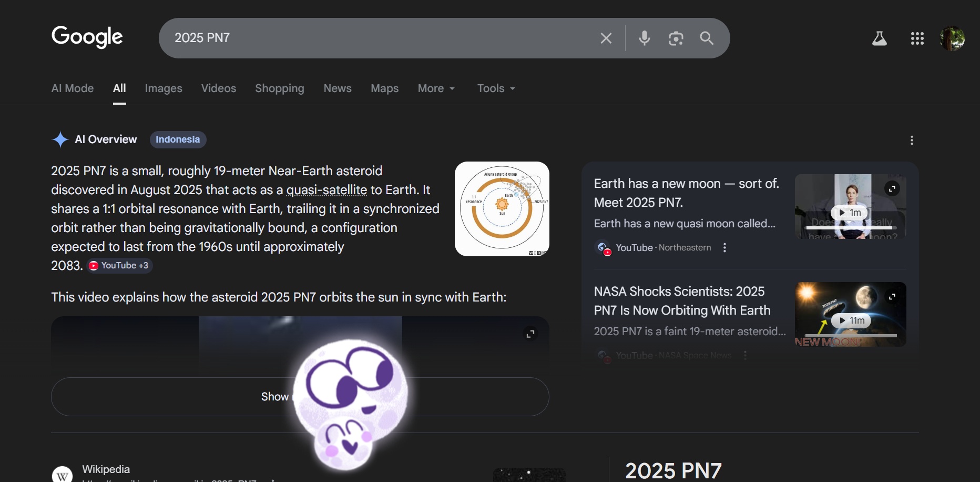Open the Google account profile picture
This screenshot has height=482, width=980.
pos(952,38)
